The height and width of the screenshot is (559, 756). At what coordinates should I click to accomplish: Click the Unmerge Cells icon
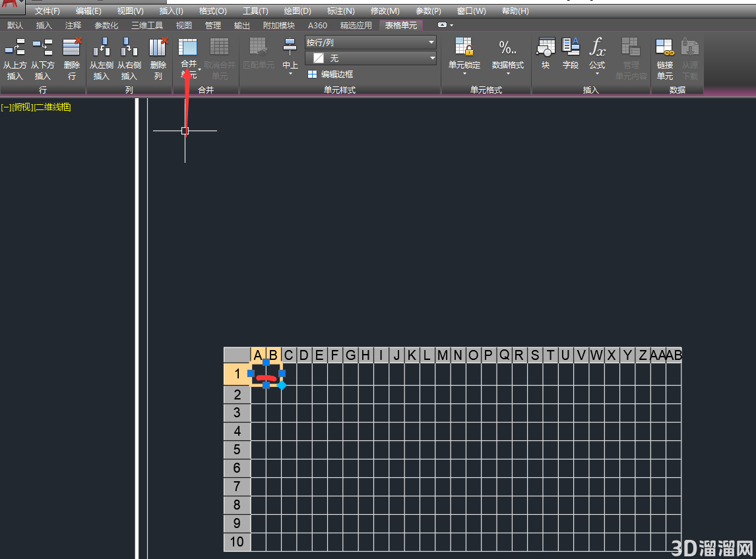click(220, 47)
